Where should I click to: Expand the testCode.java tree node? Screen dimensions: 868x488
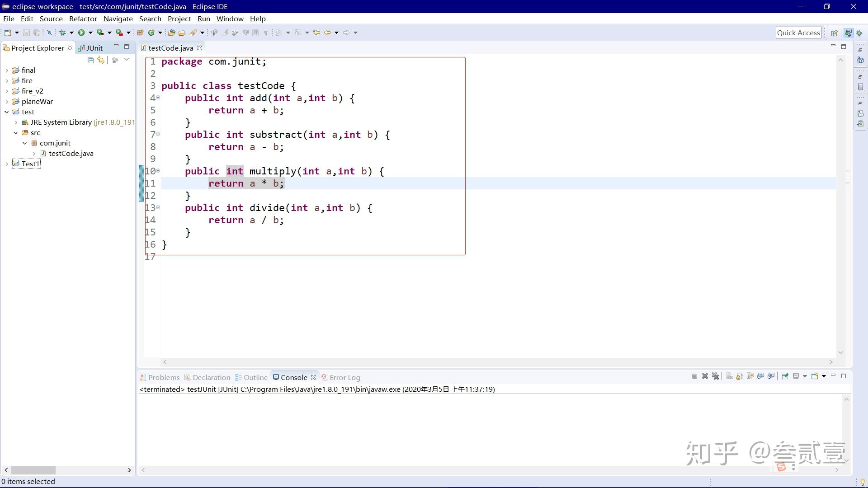[34, 154]
